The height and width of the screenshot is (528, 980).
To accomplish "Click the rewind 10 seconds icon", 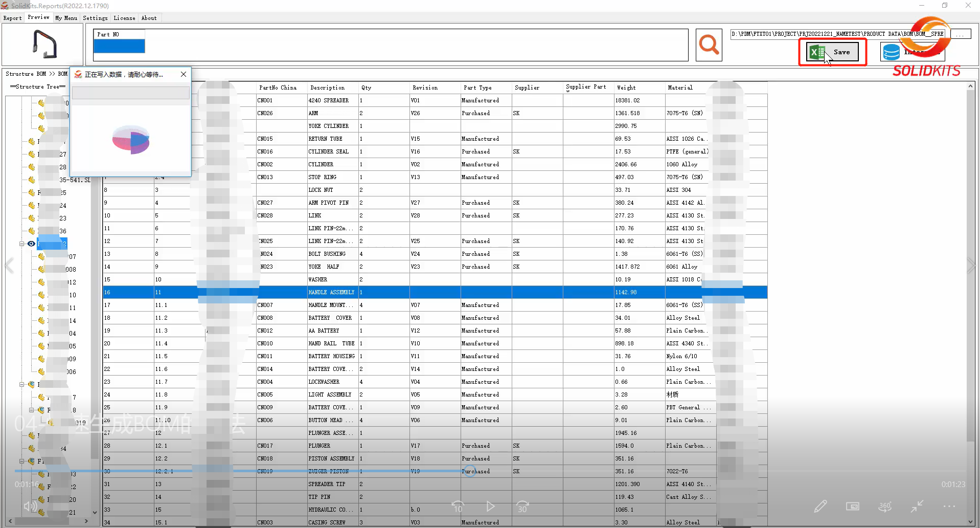I will click(x=459, y=507).
